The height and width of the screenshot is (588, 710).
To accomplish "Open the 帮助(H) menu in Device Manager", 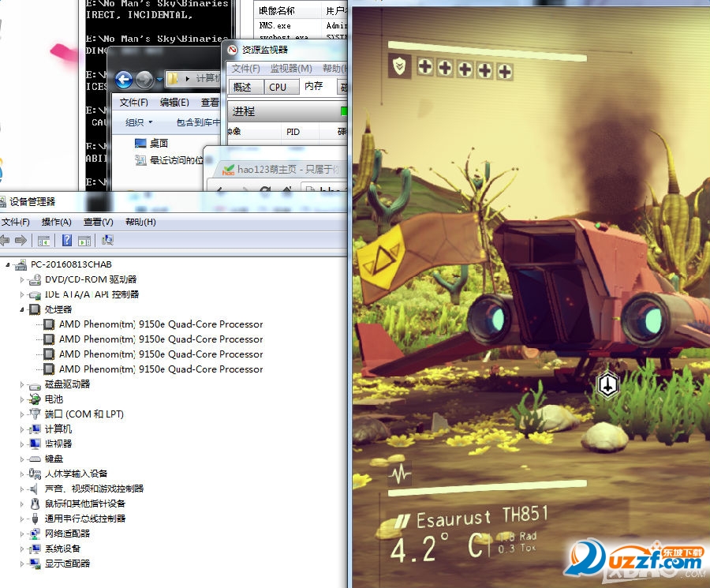I will coord(141,222).
